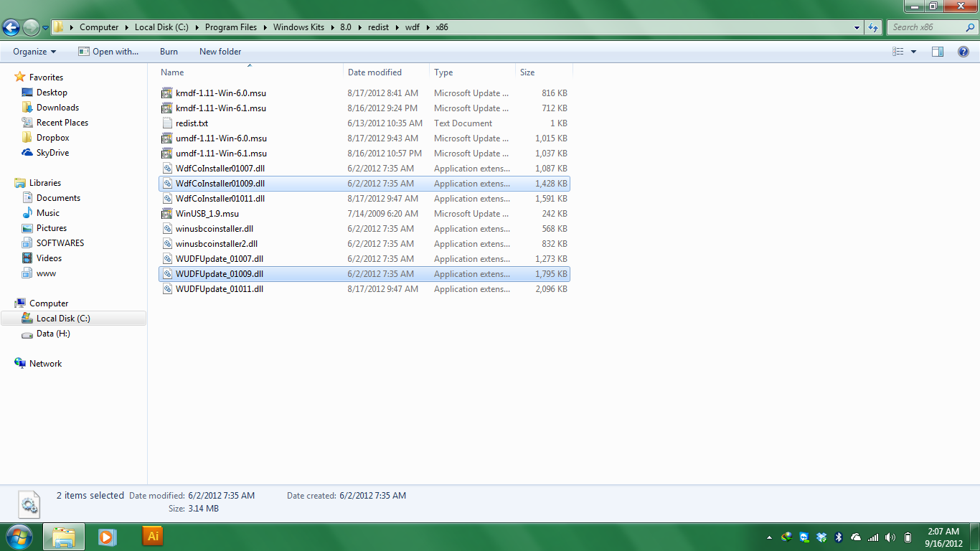This screenshot has height=551, width=980.
Task: Open the recent pages dropdown next to Forward
Action: [45, 28]
